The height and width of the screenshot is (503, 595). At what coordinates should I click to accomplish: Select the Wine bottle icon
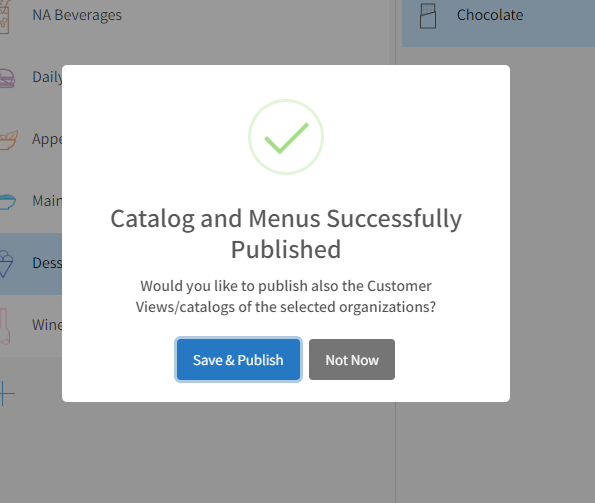pyautogui.click(x=5, y=326)
